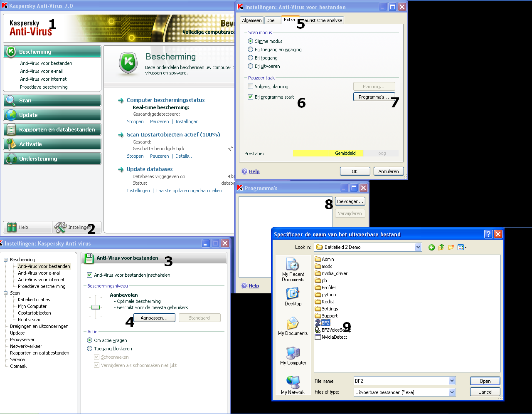Select Proactieve bescherming in the main sidebar
The width and height of the screenshot is (532, 414).
[x=44, y=87]
